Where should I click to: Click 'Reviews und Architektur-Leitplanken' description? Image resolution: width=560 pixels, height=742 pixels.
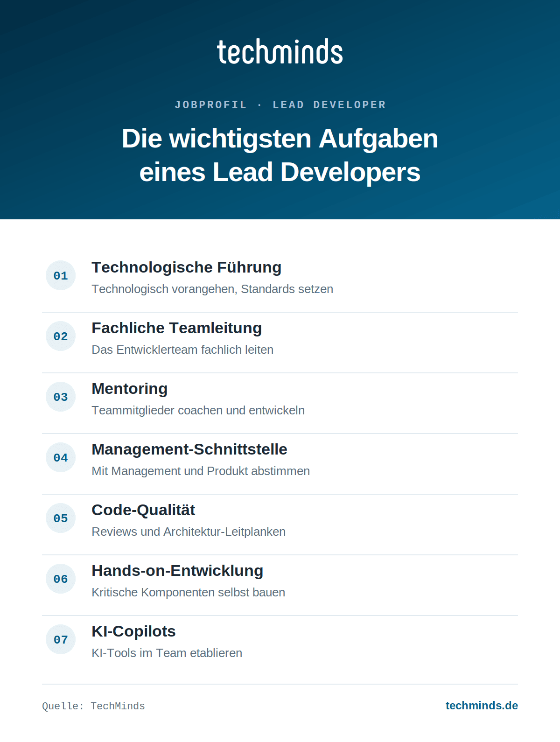tap(189, 532)
